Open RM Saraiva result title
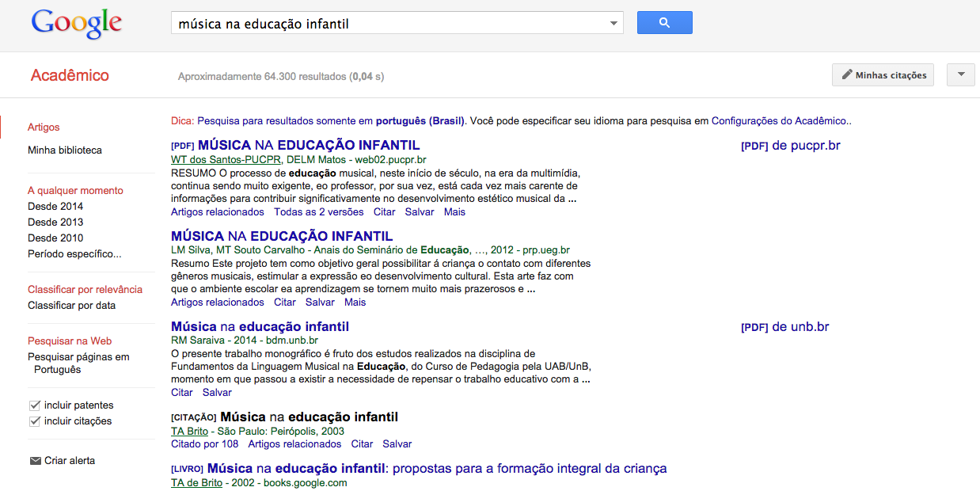This screenshot has width=980, height=491. click(260, 326)
